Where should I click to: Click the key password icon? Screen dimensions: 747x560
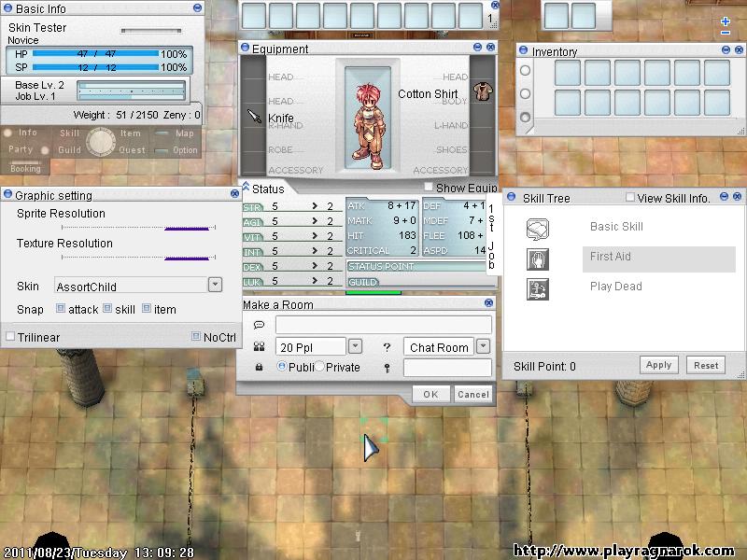click(387, 368)
